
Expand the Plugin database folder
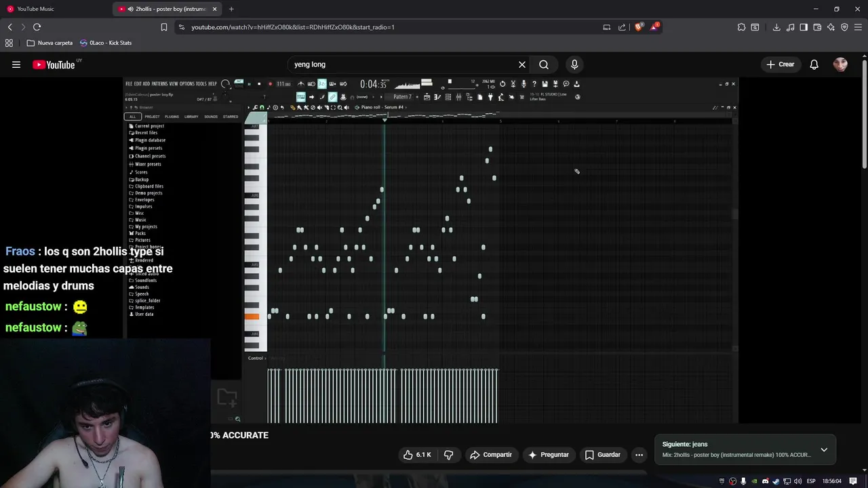149,140
